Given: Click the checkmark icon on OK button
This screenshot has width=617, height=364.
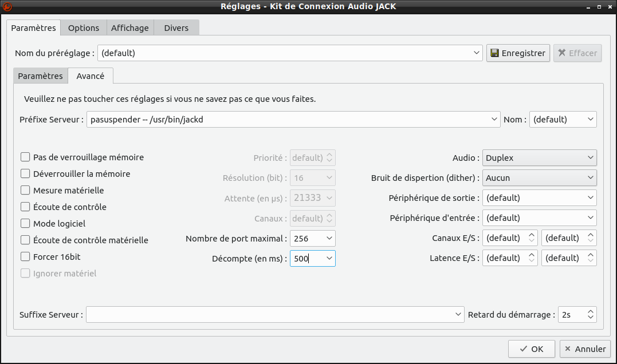Looking at the screenshot, I should (x=524, y=349).
